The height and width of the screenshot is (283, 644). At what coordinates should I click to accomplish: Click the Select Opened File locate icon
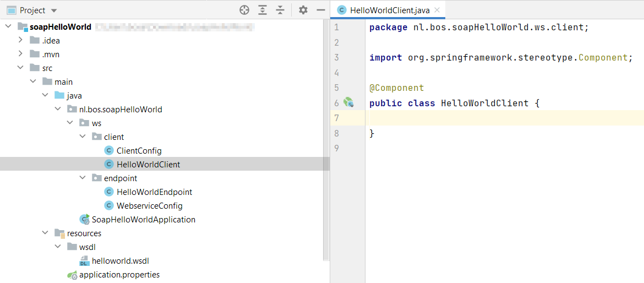(x=244, y=10)
